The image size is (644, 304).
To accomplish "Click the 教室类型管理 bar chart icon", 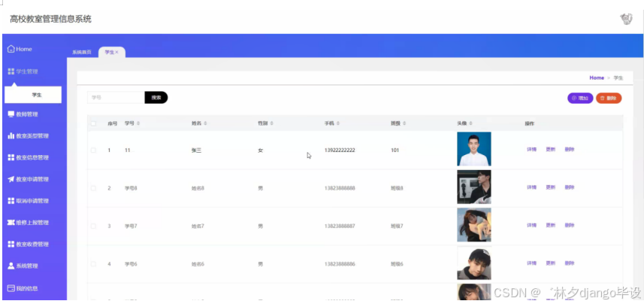I will [11, 135].
